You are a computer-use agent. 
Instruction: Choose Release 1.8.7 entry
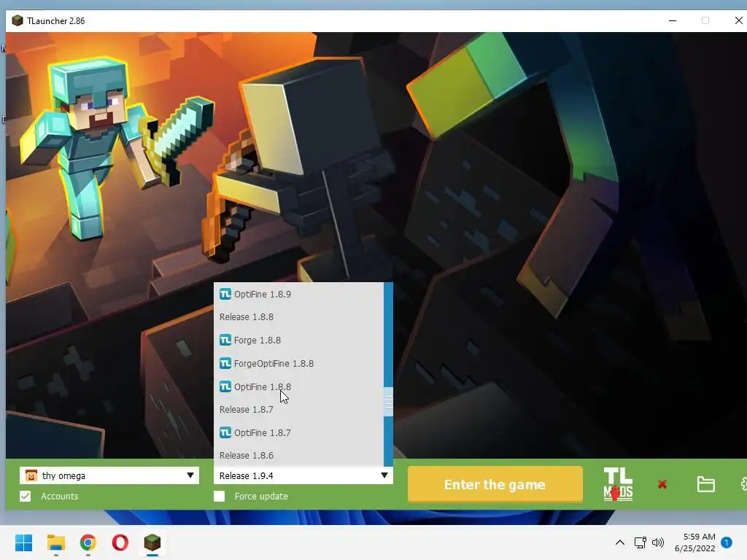pos(298,410)
